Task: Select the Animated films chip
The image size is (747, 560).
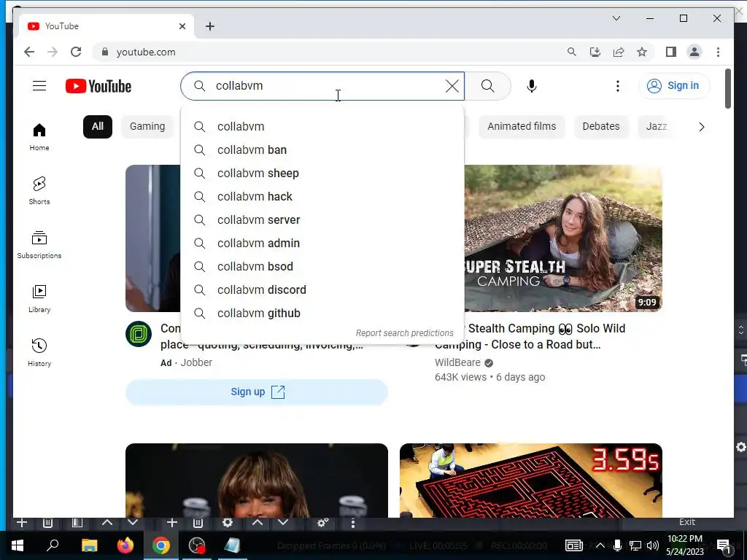Action: click(522, 127)
